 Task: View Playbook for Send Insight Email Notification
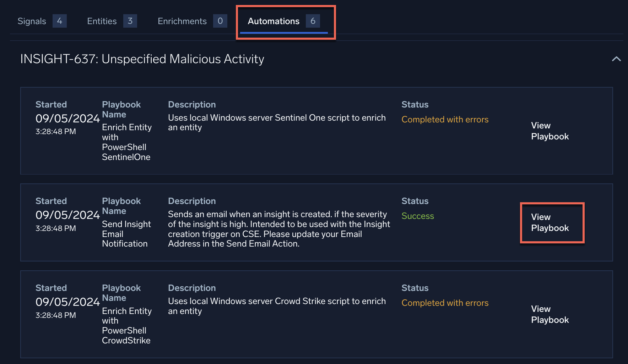pos(550,222)
